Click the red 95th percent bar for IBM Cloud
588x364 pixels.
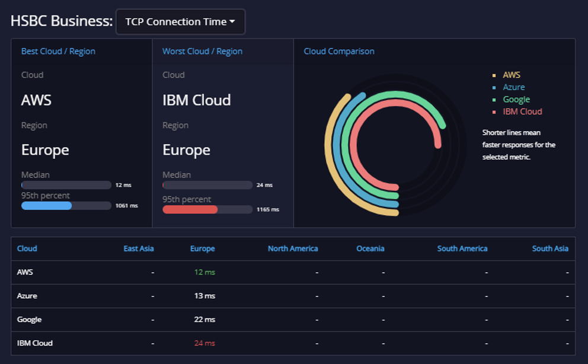[x=190, y=209]
